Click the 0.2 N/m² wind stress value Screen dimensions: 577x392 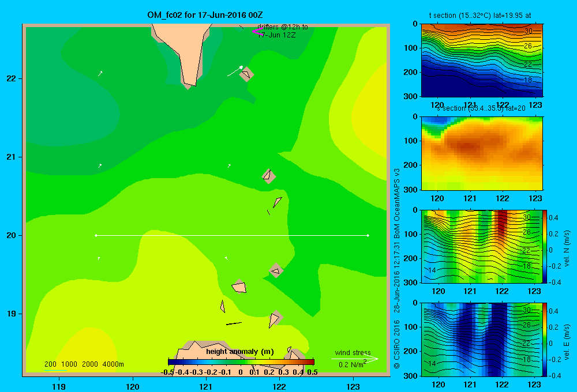[x=353, y=364]
